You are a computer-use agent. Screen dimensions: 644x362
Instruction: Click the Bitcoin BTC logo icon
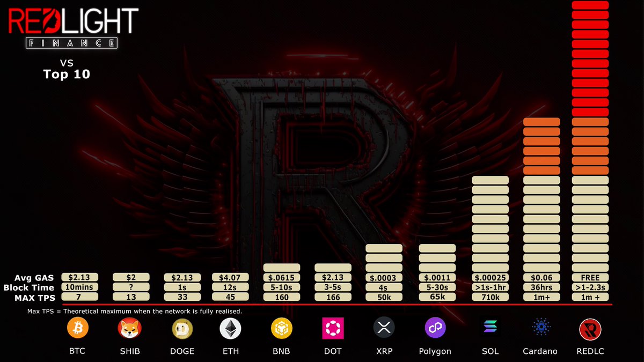(77, 328)
